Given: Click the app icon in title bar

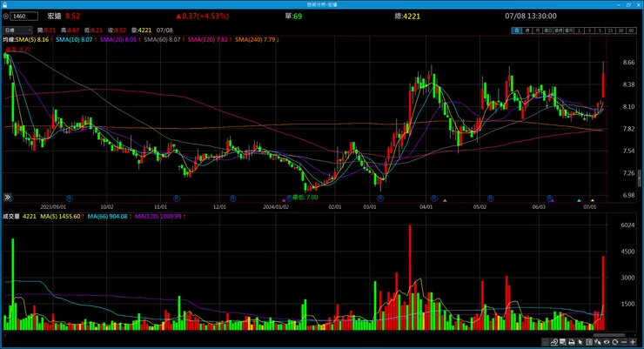Looking at the screenshot, I should (x=4, y=4).
